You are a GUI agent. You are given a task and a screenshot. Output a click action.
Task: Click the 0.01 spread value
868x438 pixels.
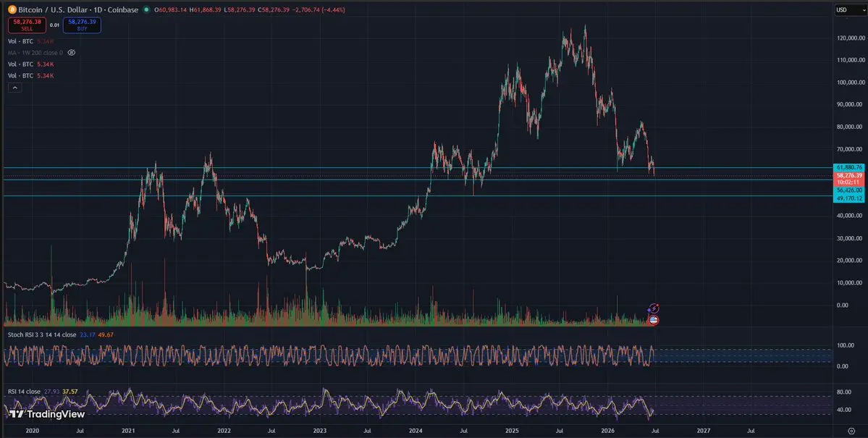[54, 25]
